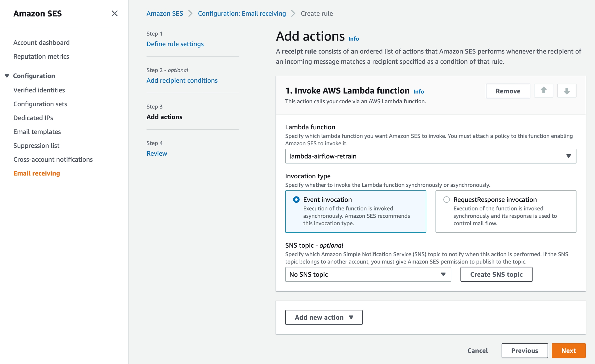The width and height of the screenshot is (595, 364).
Task: Open the SNS topic dropdown
Action: point(368,274)
